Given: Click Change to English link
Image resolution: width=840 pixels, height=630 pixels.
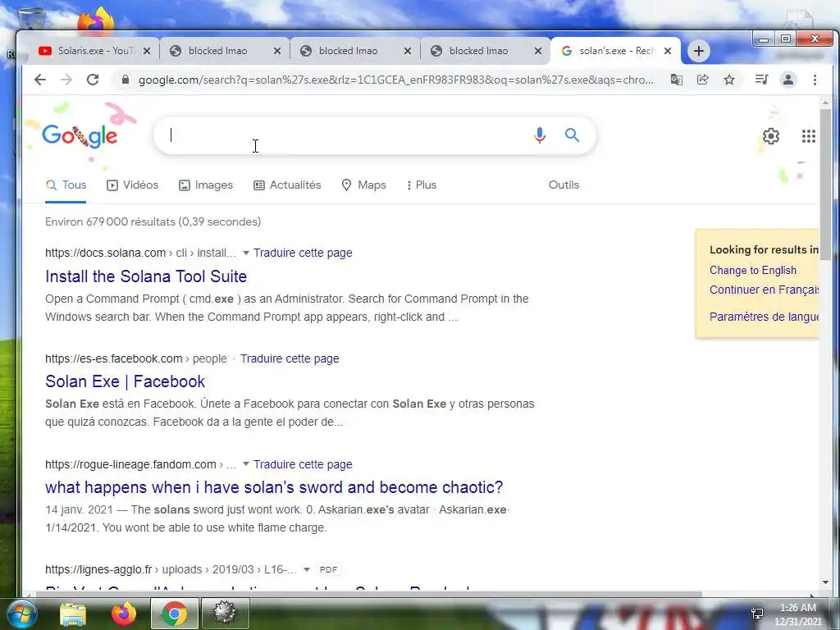Looking at the screenshot, I should (753, 270).
